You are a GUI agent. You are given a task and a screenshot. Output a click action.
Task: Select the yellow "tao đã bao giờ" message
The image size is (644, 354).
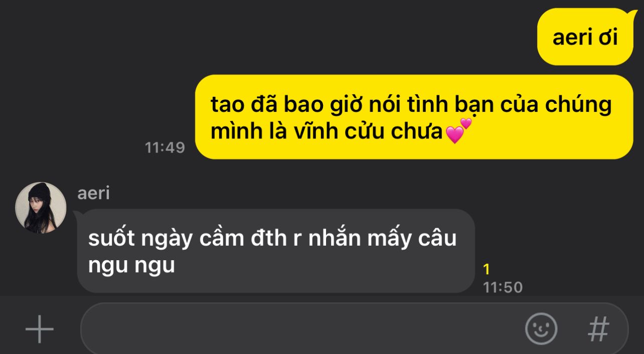(414, 117)
